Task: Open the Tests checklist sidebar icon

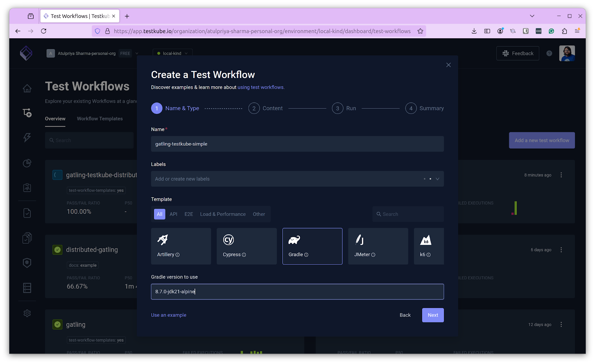Action: tap(27, 213)
